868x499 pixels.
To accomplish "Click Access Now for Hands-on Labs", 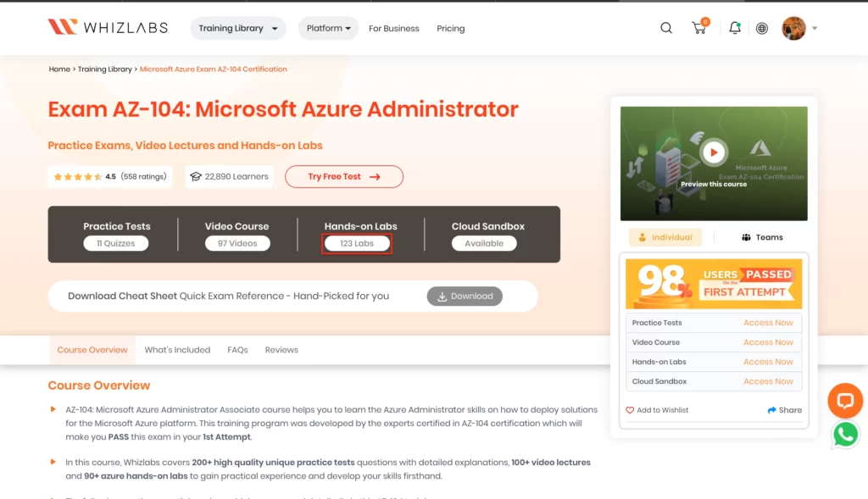I will (768, 362).
